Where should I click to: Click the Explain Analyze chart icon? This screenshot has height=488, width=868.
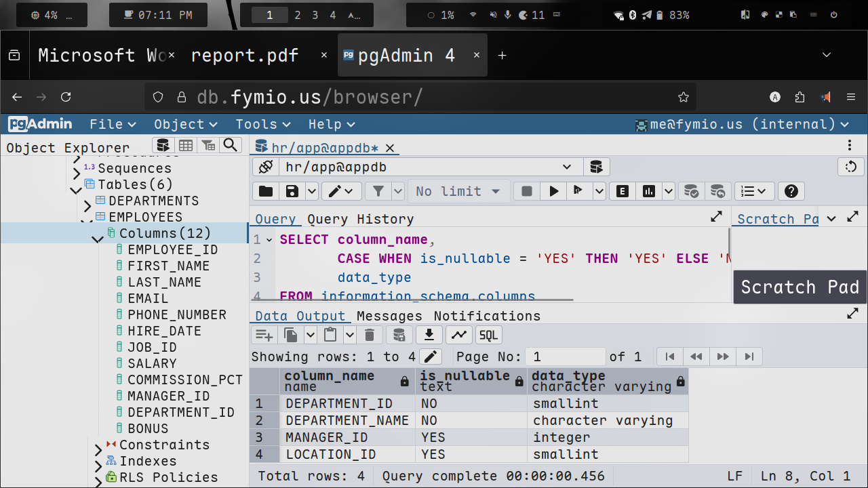click(649, 192)
